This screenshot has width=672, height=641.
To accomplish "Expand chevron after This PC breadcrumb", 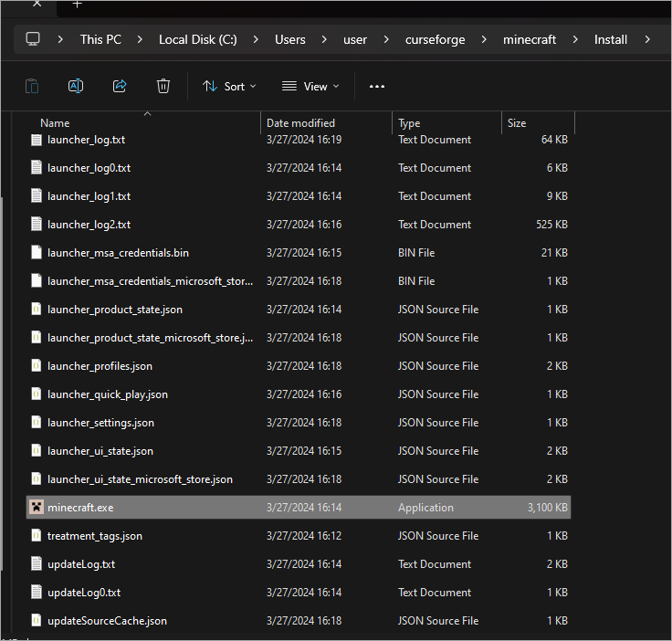I will tap(140, 39).
